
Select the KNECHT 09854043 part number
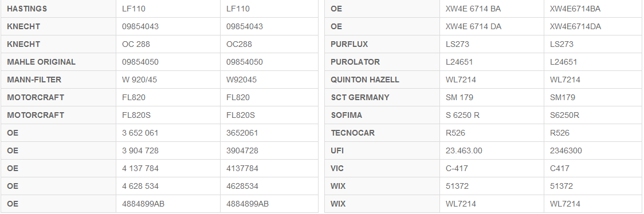click(x=140, y=27)
